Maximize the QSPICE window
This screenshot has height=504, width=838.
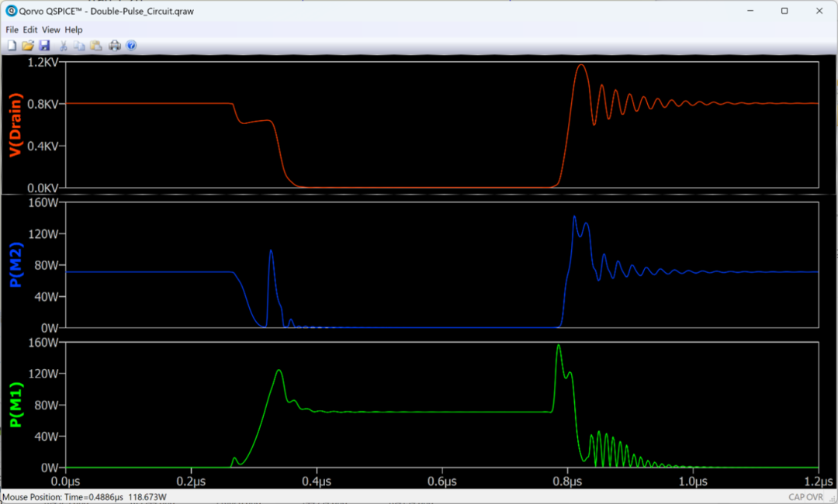coord(784,11)
